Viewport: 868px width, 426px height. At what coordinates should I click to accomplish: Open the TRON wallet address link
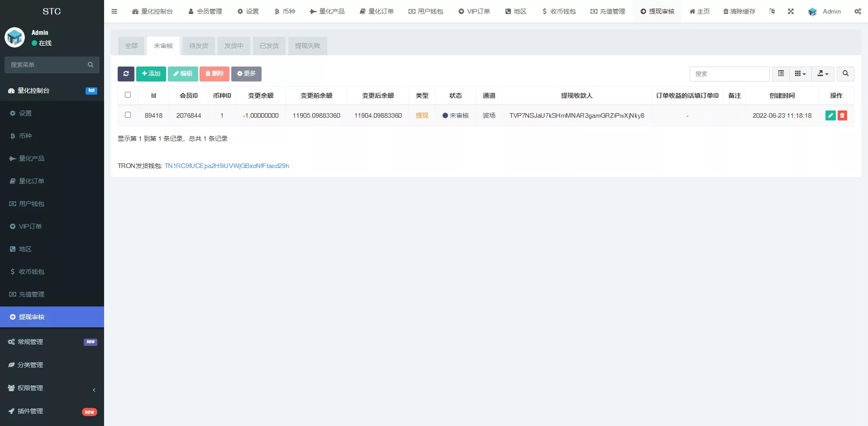(227, 166)
